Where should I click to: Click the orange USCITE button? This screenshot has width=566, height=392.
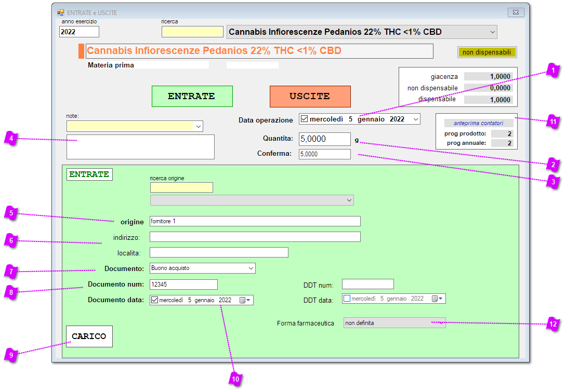[310, 96]
